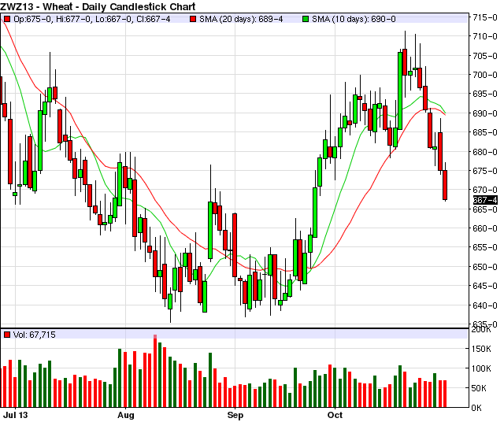The height and width of the screenshot is (422, 504).
Task: Click the SMA (10 days): 690-0 label
Action: point(354,19)
